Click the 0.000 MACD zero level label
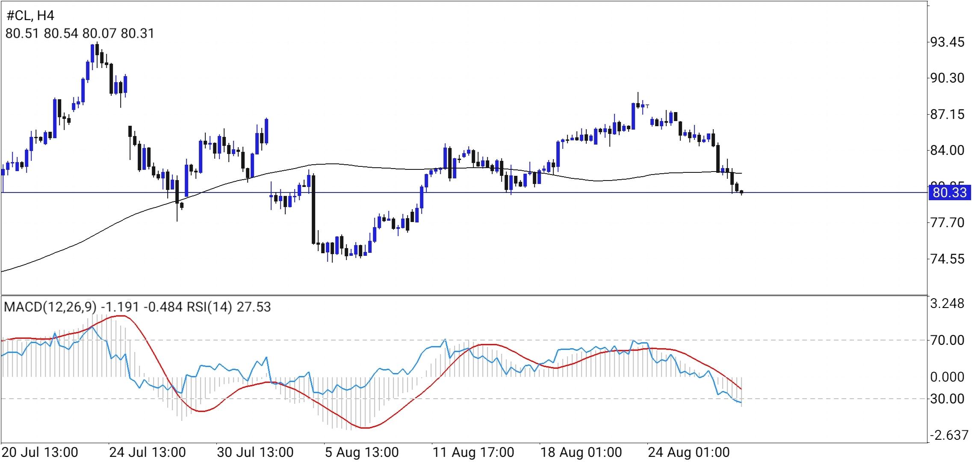The image size is (980, 462). point(947,377)
